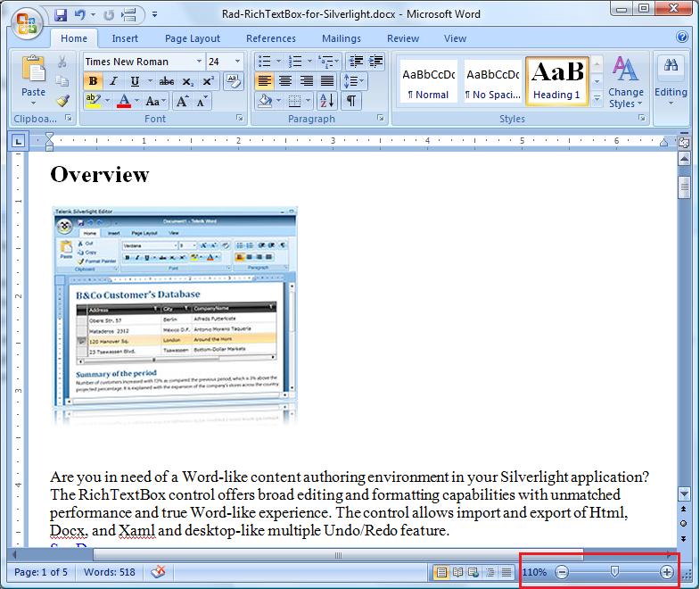
Task: Open the Page Layout tab
Action: (193, 38)
